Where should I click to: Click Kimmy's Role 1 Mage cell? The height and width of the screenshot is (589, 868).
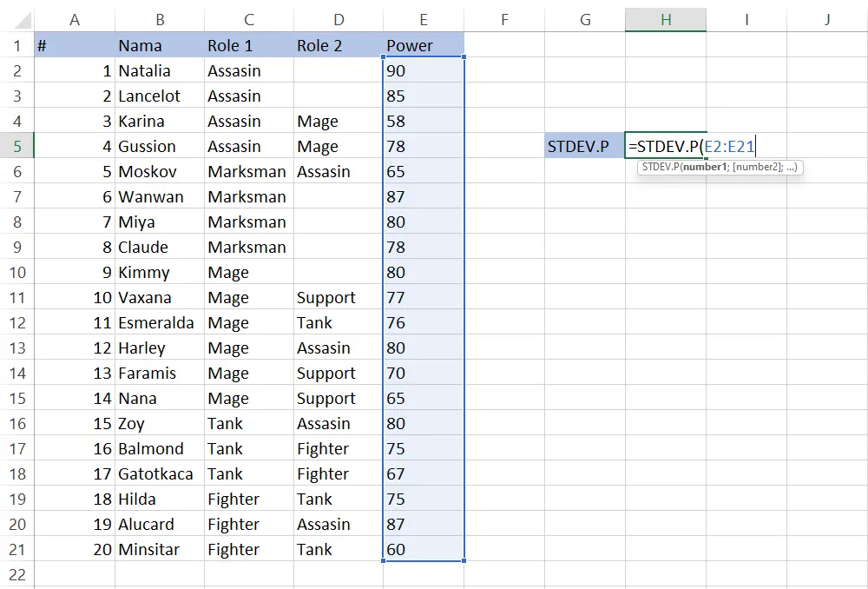(249, 272)
